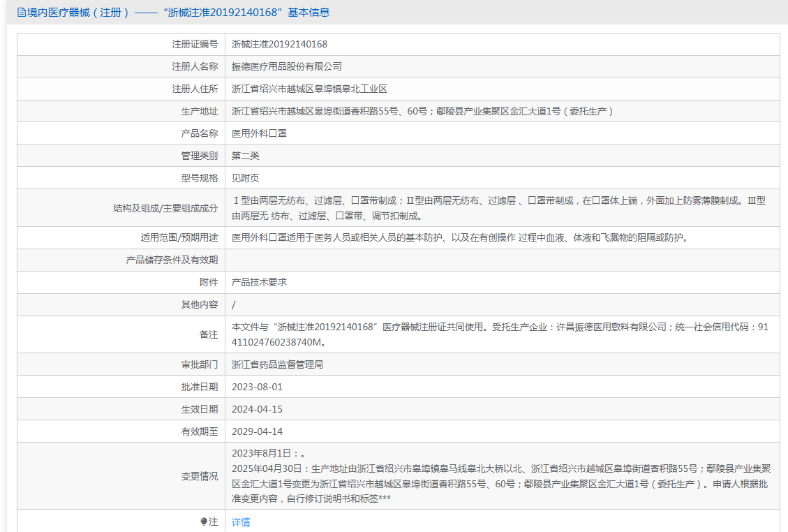
Task: Select the label 注册人名称
Action: [195, 66]
